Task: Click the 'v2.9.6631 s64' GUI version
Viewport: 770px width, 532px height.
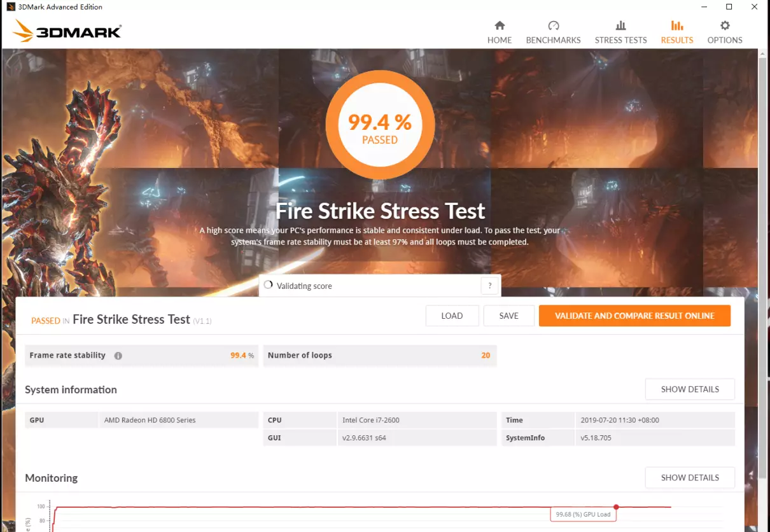Action: pyautogui.click(x=365, y=438)
